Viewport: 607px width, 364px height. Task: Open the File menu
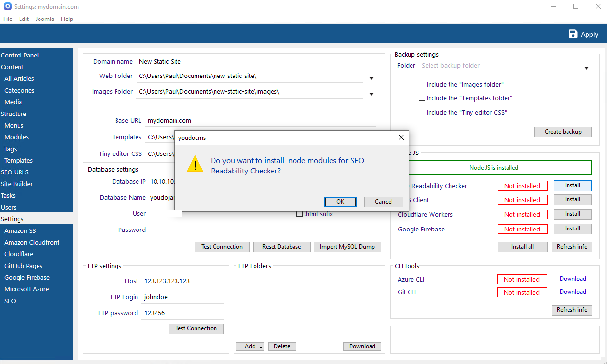[x=8, y=19]
